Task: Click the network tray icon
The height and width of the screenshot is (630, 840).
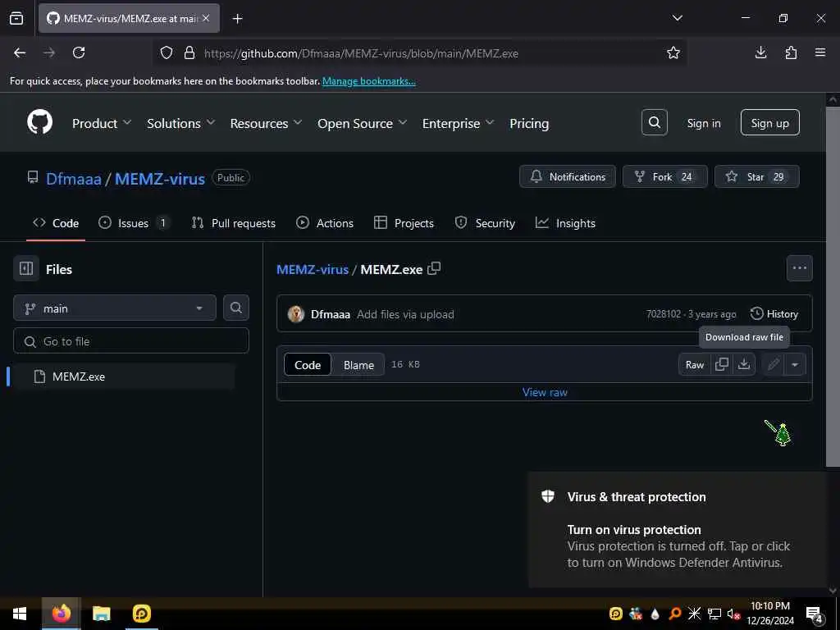Action: tap(714, 614)
